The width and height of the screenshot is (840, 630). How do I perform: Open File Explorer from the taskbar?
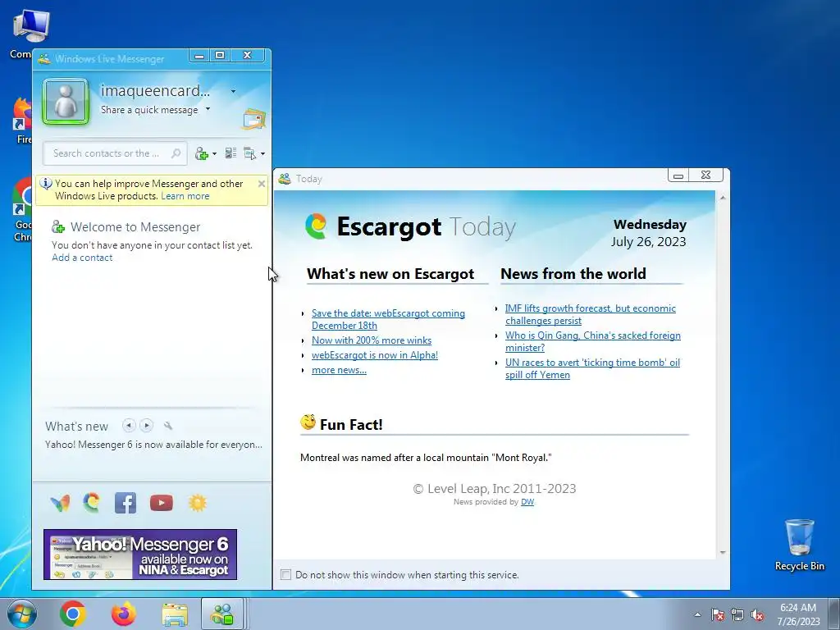[x=175, y=614]
